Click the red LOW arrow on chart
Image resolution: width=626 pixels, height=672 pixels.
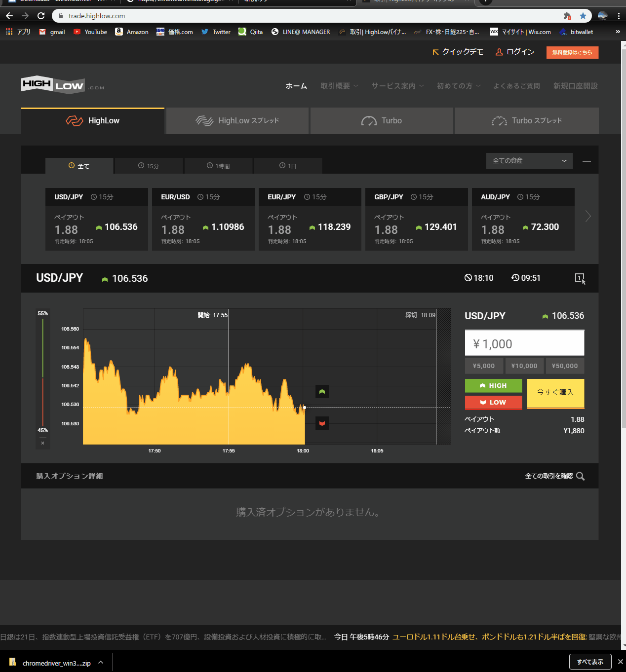[322, 423]
